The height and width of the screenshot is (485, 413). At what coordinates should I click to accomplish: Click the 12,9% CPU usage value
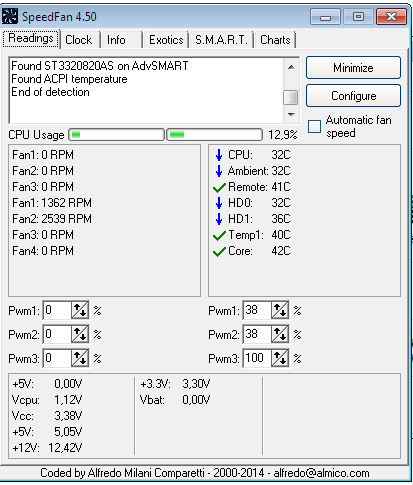point(283,135)
